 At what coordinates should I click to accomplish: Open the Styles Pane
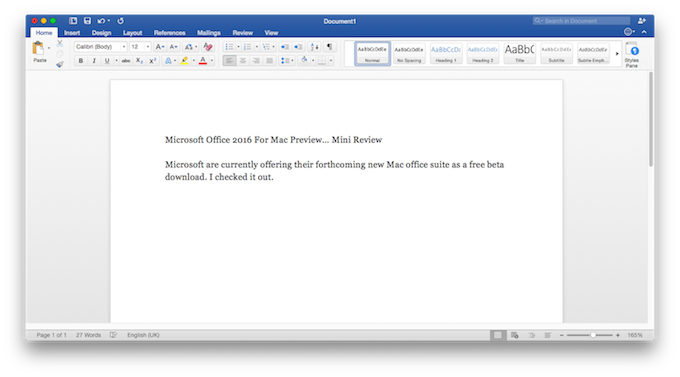click(x=631, y=55)
